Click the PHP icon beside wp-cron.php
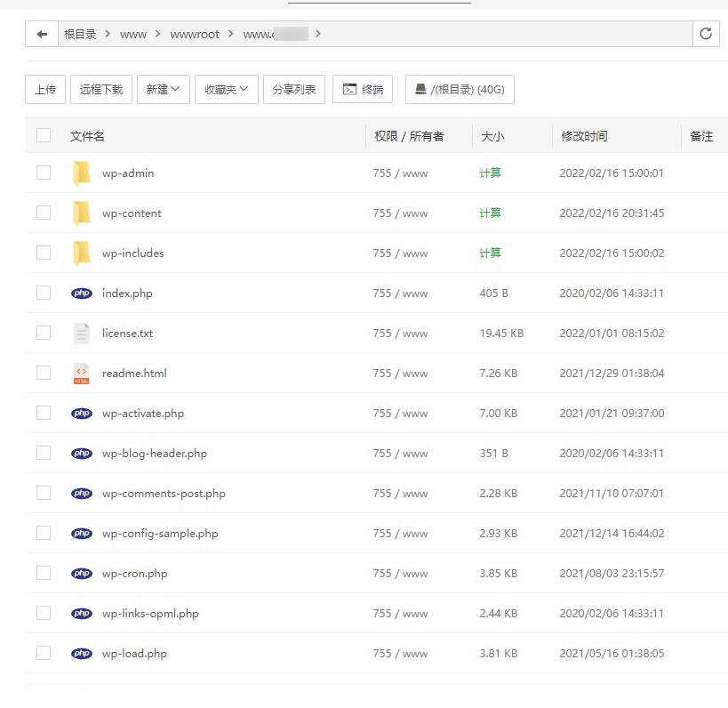The image size is (728, 708). pyautogui.click(x=82, y=574)
